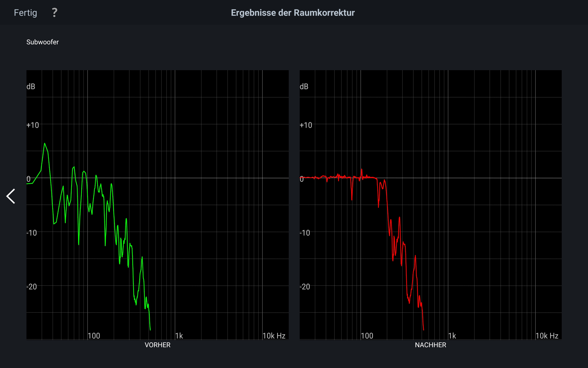588x368 pixels.
Task: Open help via question mark icon
Action: click(x=55, y=13)
